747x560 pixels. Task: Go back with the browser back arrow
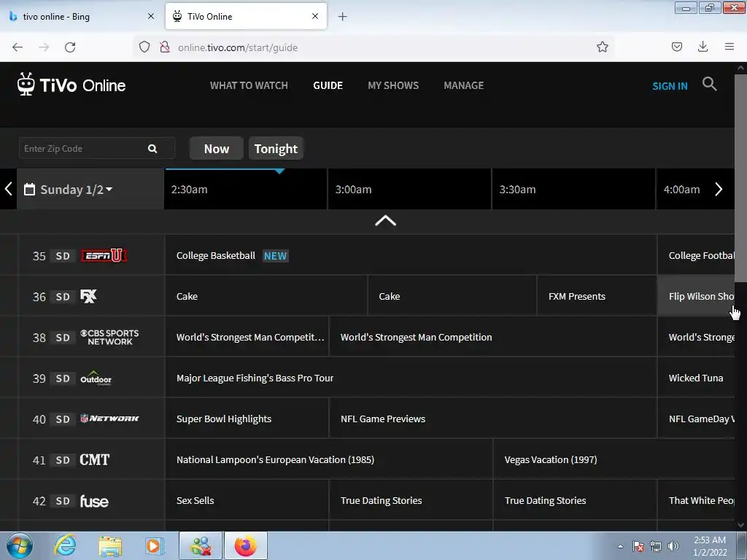pyautogui.click(x=18, y=47)
